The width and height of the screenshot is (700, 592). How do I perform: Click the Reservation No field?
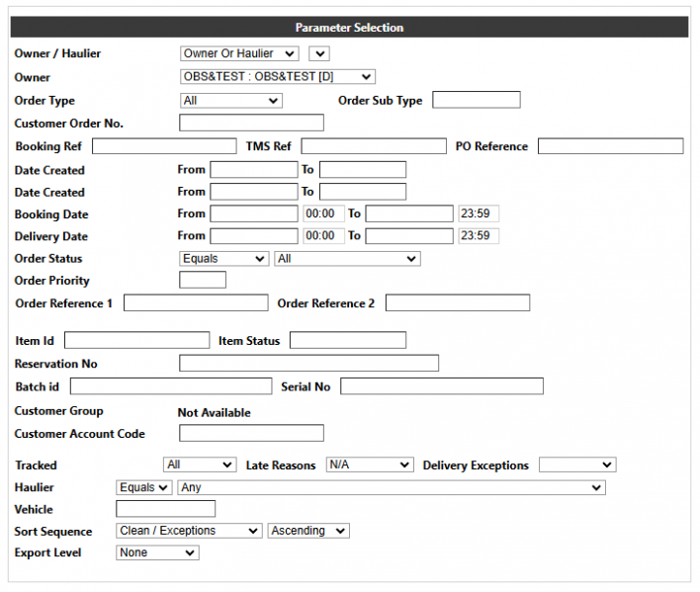click(308, 363)
